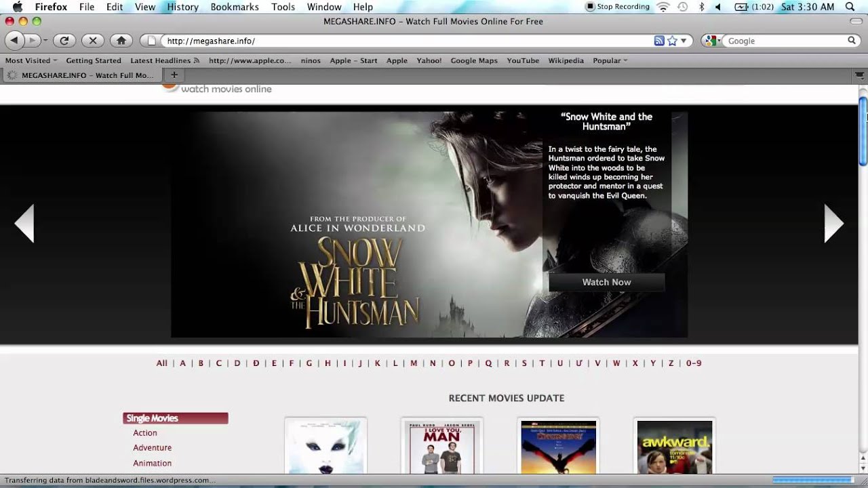Screen dimensions: 868x488
Task: Click the Time Machine icon in menu bar
Action: [x=682, y=7]
